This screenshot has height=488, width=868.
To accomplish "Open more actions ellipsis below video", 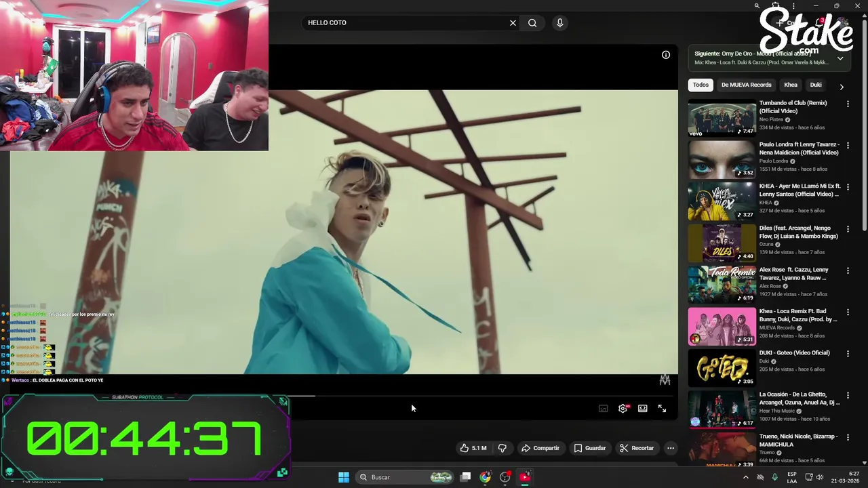I will click(x=671, y=448).
